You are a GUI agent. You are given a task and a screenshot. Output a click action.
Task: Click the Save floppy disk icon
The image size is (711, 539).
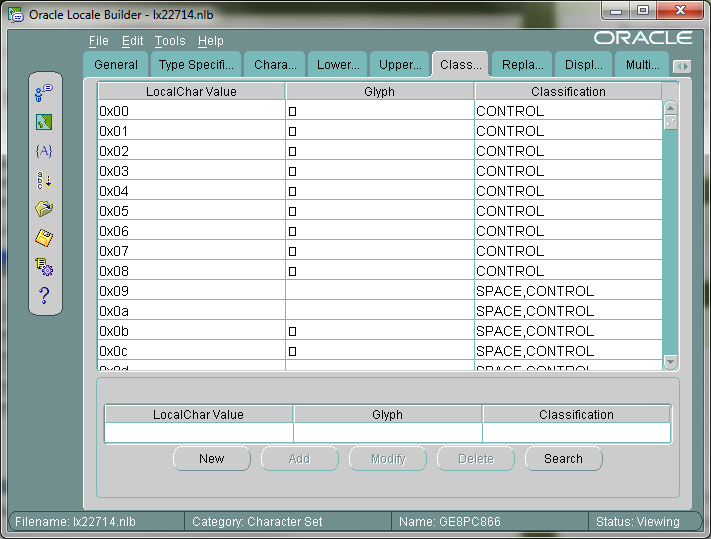click(x=44, y=238)
